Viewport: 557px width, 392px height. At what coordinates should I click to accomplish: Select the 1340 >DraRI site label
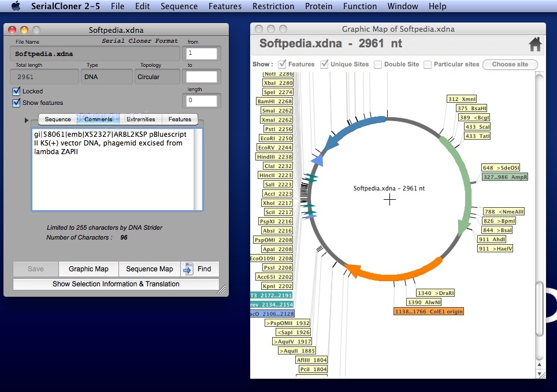pos(436,293)
